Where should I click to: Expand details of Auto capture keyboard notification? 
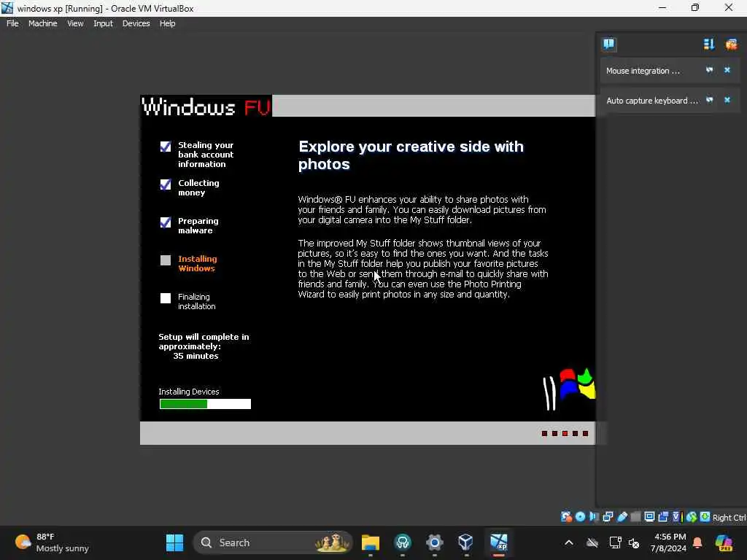[710, 100]
